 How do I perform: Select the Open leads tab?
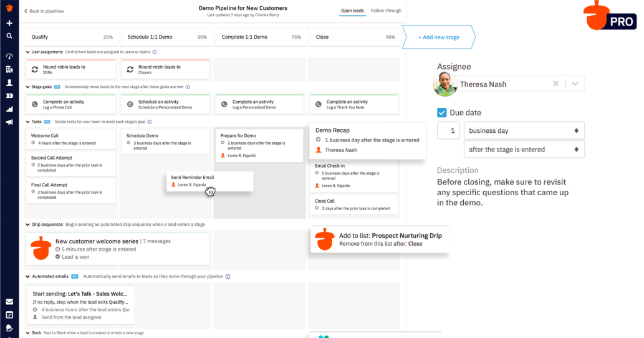pos(352,11)
